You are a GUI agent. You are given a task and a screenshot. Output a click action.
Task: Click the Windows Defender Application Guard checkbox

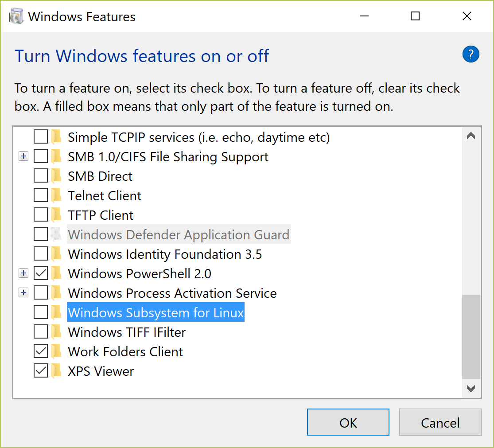point(41,234)
